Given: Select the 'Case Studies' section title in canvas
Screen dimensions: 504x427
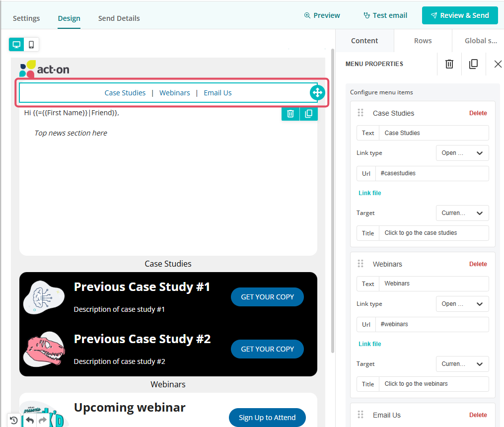Looking at the screenshot, I should coord(168,264).
